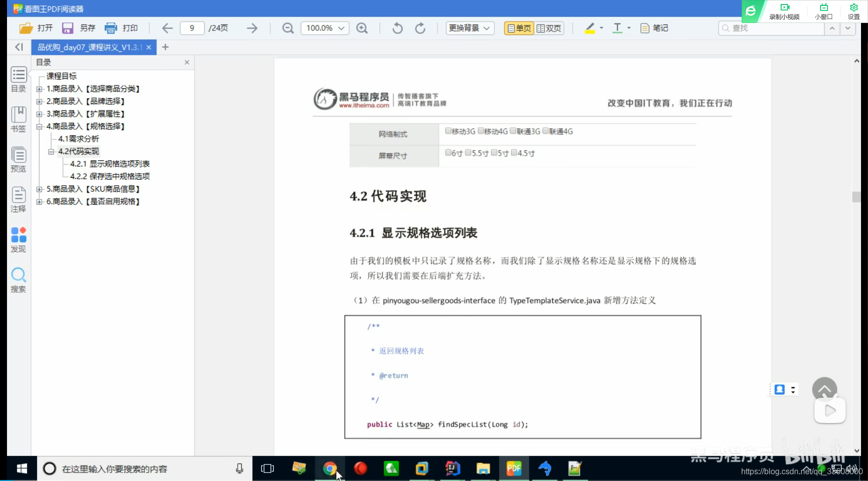Add a new tab with the plus button

click(x=165, y=47)
